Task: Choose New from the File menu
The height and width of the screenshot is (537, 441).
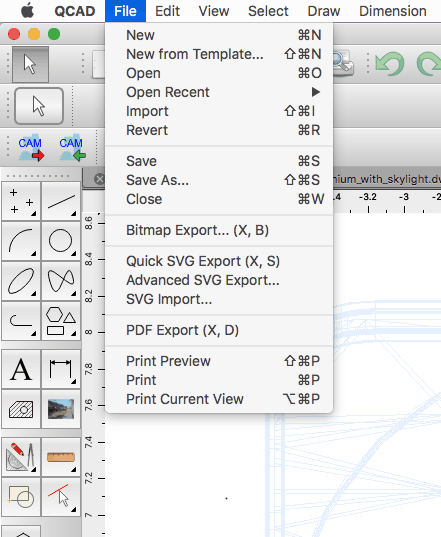Action: pos(219,35)
